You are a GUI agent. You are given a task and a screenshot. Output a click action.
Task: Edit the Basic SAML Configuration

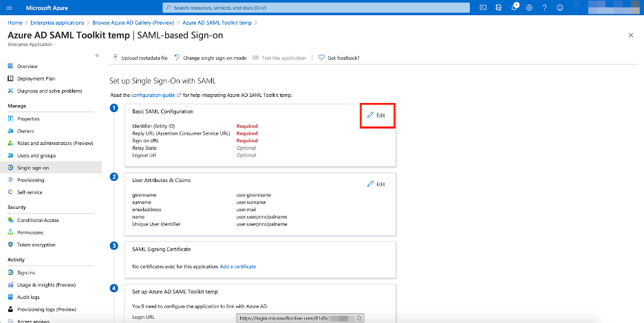click(377, 115)
